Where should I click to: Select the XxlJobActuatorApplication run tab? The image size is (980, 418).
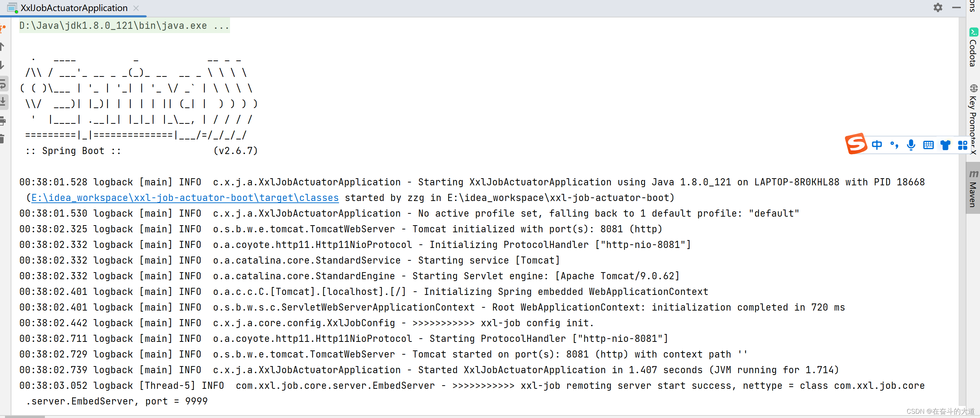[x=74, y=8]
